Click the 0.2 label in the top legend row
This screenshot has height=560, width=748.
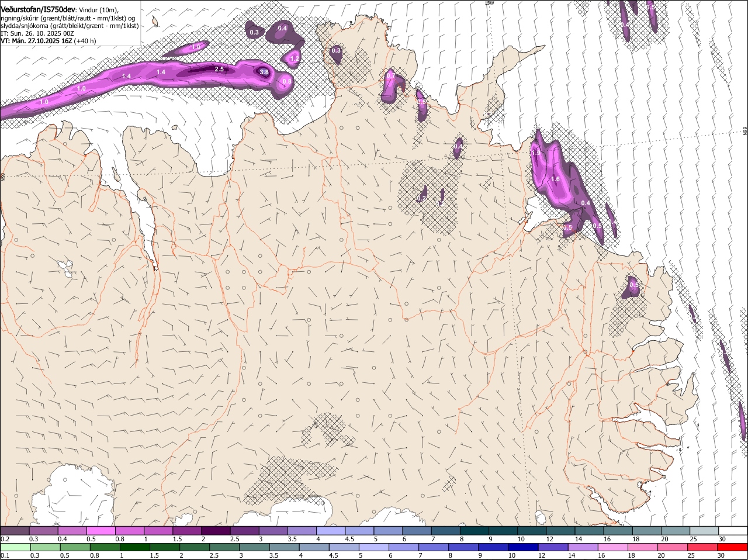(5, 539)
